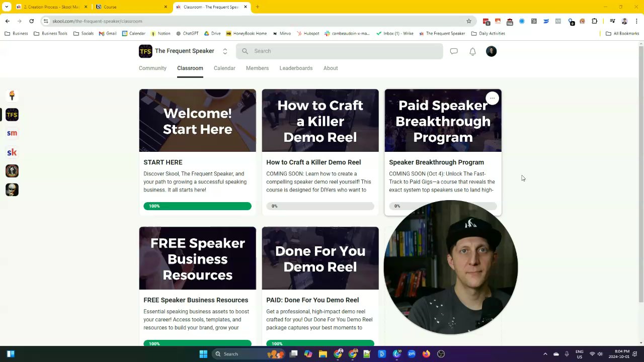Image resolution: width=644 pixels, height=362 pixels.
Task: Switch to the Leaderboards tab
Action: (296, 68)
